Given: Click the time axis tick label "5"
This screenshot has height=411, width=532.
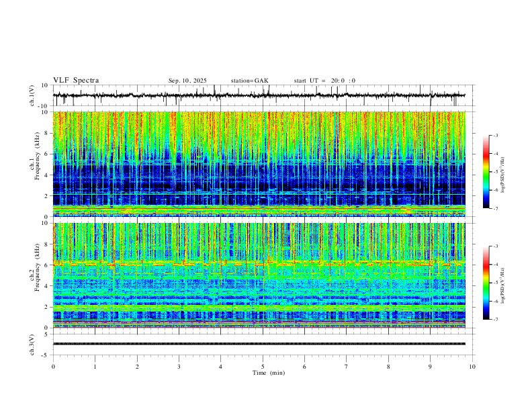Looking at the screenshot, I should (263, 367).
